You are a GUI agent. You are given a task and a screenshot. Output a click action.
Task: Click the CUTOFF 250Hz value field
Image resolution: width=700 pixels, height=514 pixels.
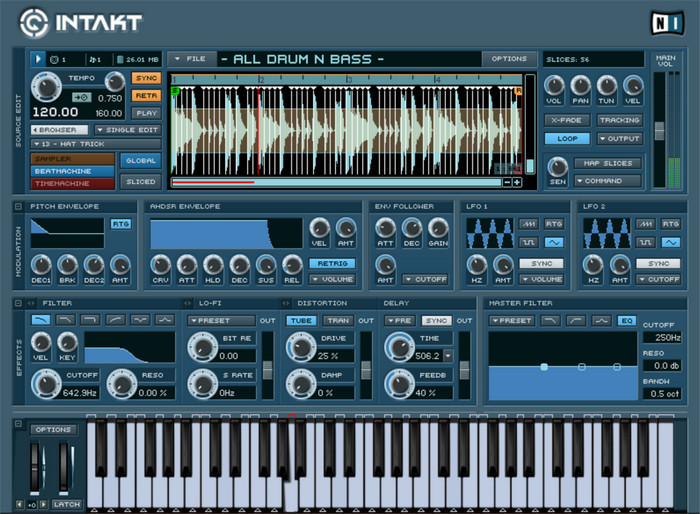pyautogui.click(x=662, y=338)
